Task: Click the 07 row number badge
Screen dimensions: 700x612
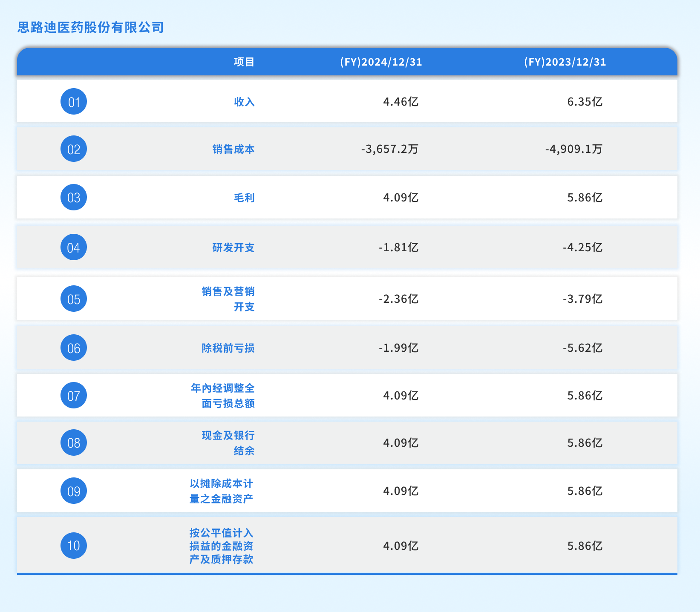Action: [74, 396]
